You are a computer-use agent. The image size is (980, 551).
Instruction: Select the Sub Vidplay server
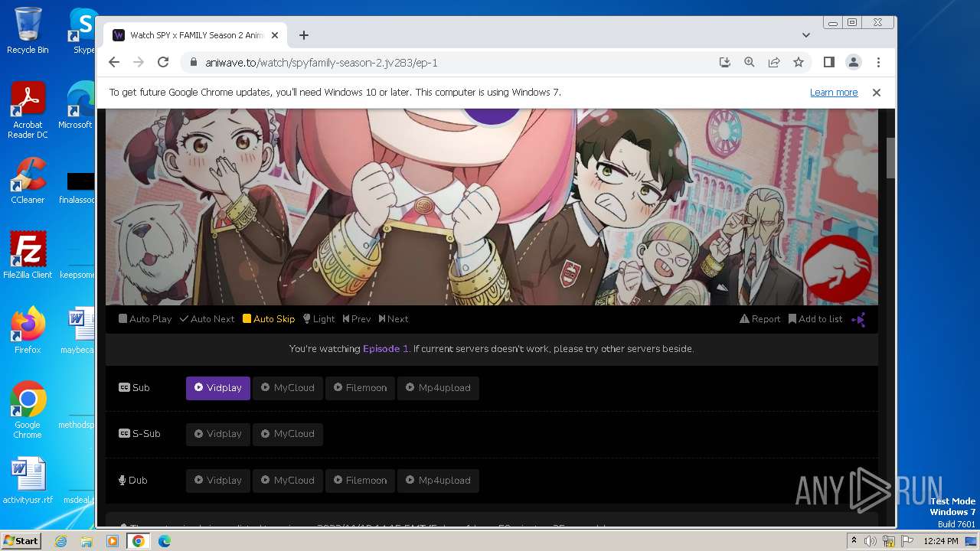[218, 388]
